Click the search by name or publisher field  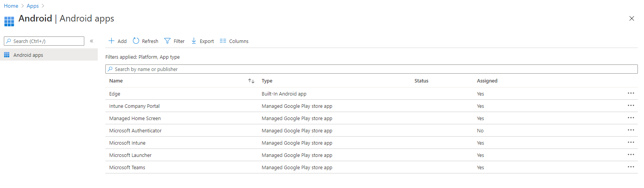pos(372,69)
